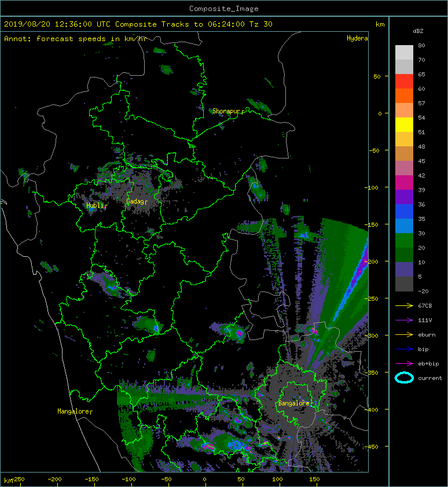Pick the bright yellow dBZ swatch
This screenshot has height=487, width=448.
(404, 124)
